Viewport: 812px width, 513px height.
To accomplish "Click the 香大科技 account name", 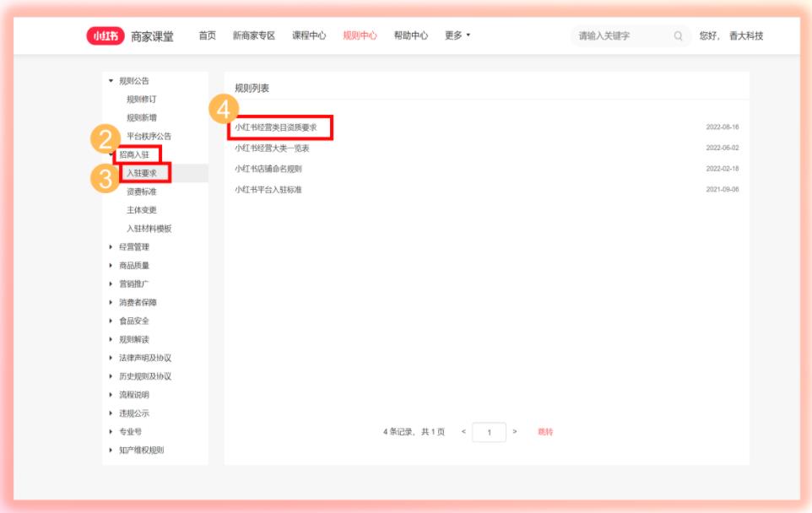I will [746, 35].
